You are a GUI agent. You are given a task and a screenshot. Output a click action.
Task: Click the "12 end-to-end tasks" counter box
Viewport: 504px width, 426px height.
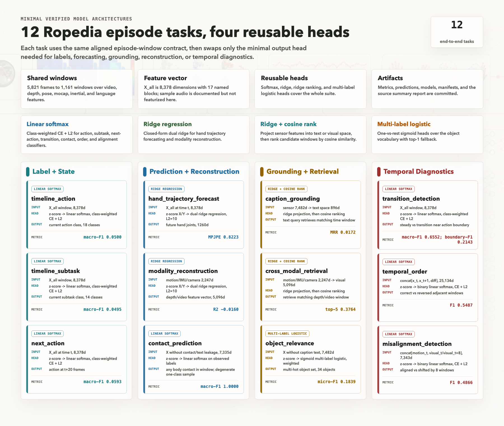point(457,32)
